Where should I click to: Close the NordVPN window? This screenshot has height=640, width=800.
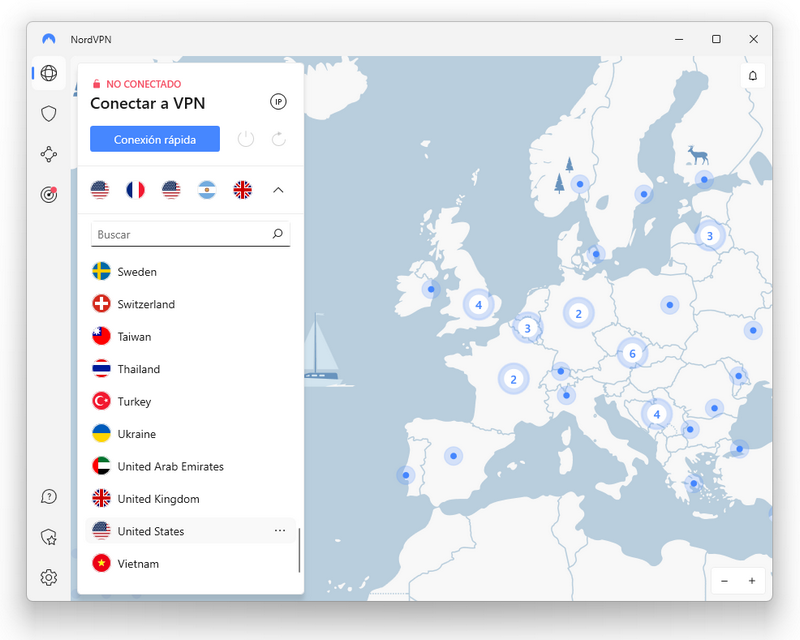click(x=754, y=39)
